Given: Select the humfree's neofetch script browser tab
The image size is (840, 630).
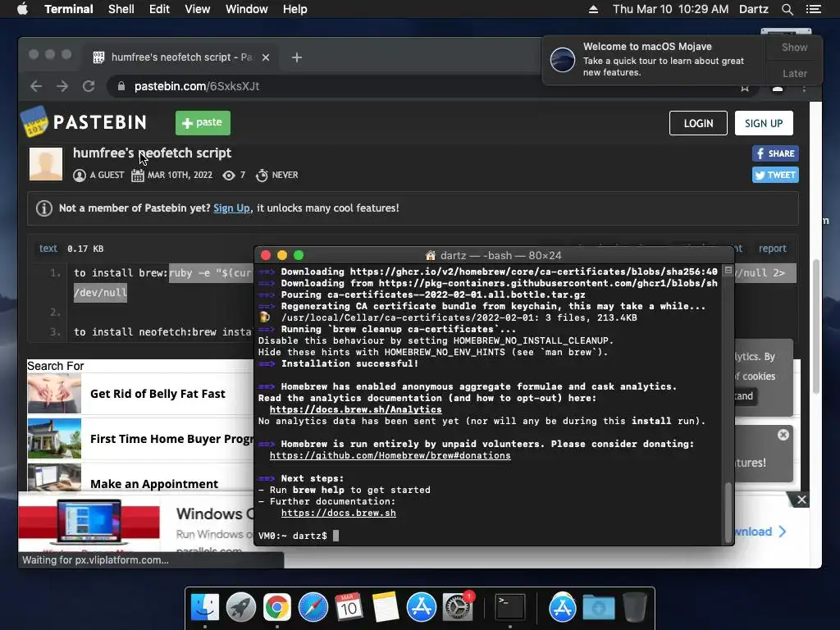Looking at the screenshot, I should (180, 57).
